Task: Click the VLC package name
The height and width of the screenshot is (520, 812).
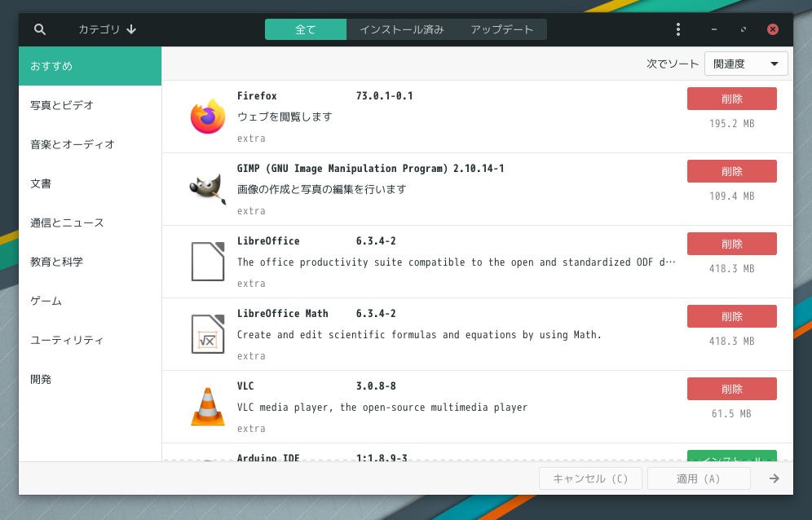Action: coord(245,386)
